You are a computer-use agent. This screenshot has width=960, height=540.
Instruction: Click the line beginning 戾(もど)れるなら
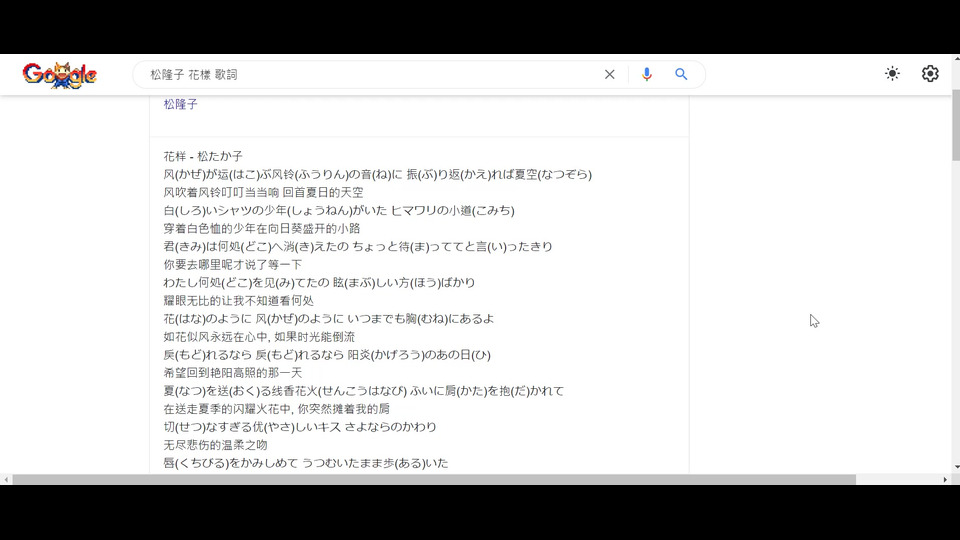click(x=327, y=355)
